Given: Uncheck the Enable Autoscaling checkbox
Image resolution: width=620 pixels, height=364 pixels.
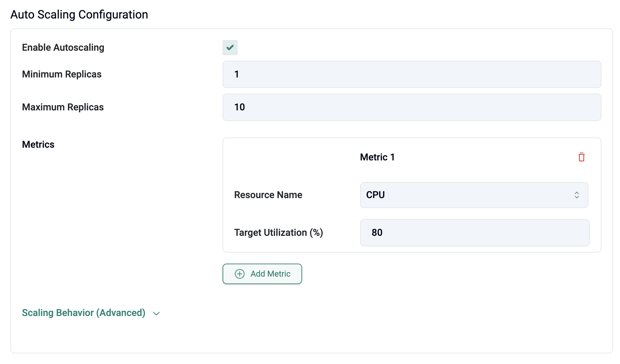Looking at the screenshot, I should click(230, 48).
